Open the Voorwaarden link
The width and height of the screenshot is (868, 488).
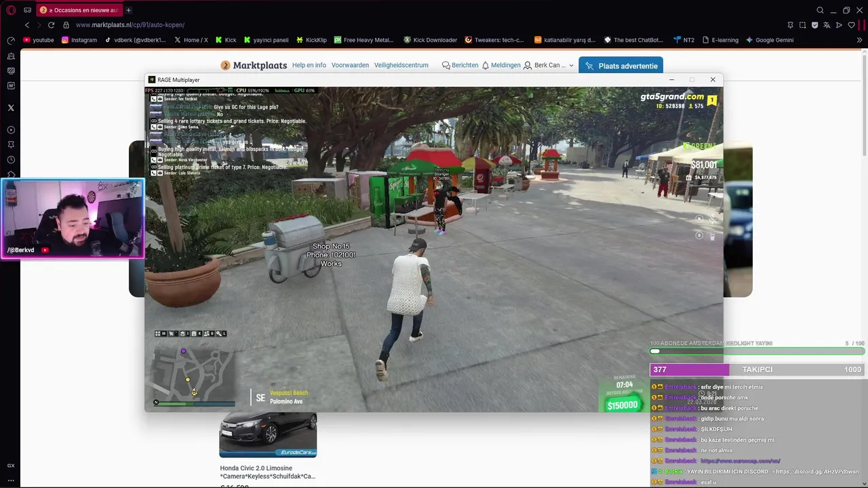click(350, 65)
